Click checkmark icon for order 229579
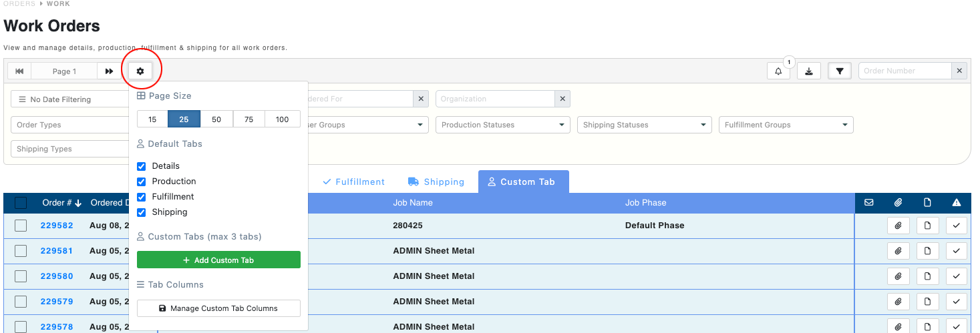This screenshot has height=333, width=980. pos(957,302)
